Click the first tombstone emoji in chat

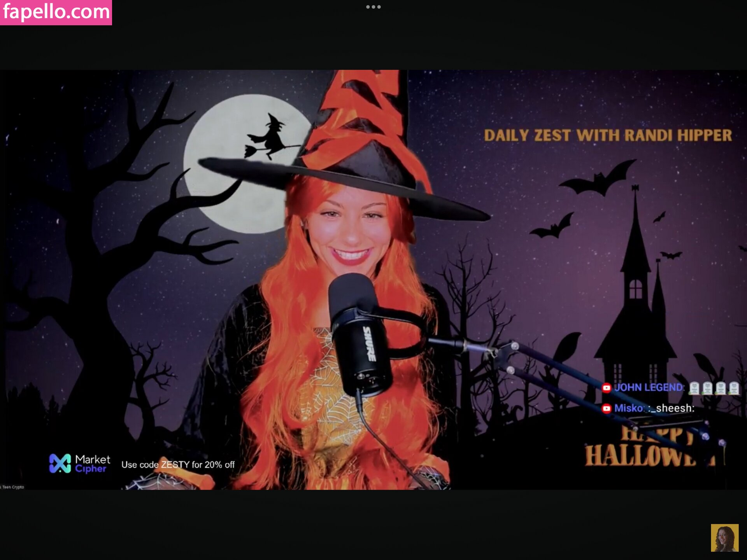[x=694, y=388]
